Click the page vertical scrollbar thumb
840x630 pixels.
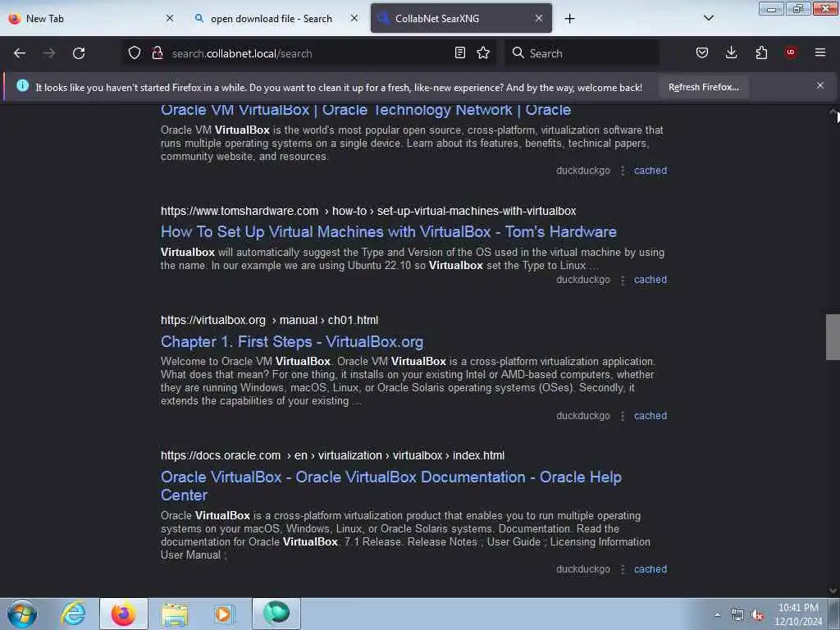point(833,337)
